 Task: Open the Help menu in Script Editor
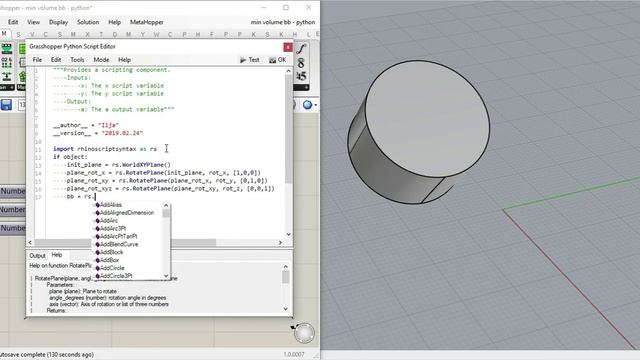coord(124,60)
